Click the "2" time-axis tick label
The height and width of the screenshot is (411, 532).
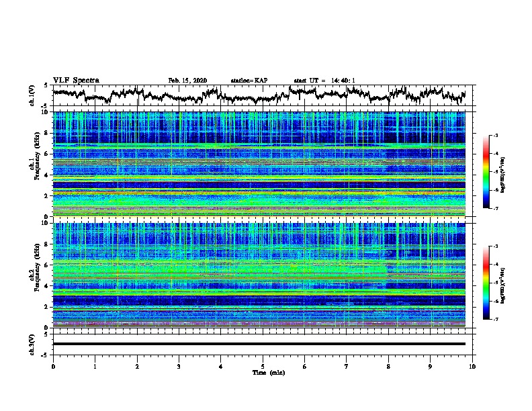pos(137,366)
